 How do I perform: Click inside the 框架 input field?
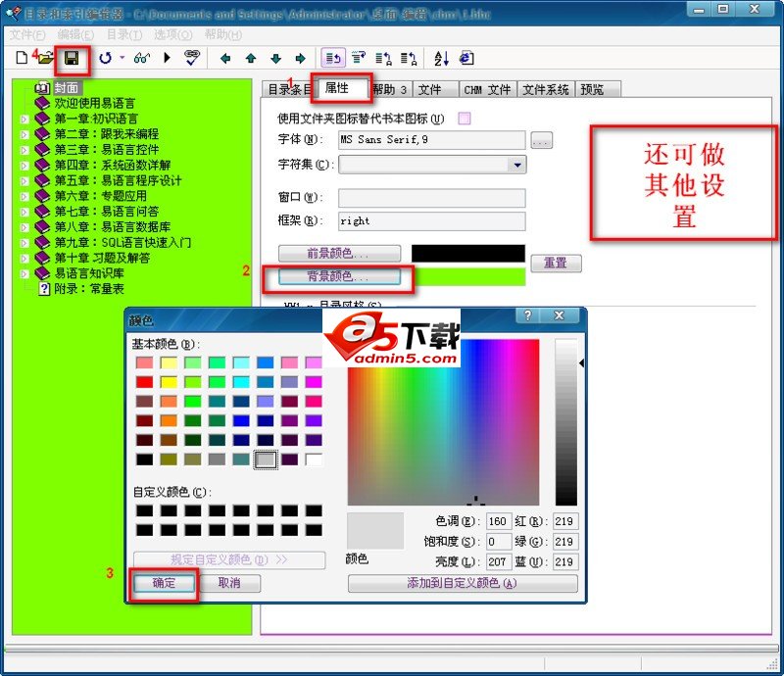pos(431,220)
